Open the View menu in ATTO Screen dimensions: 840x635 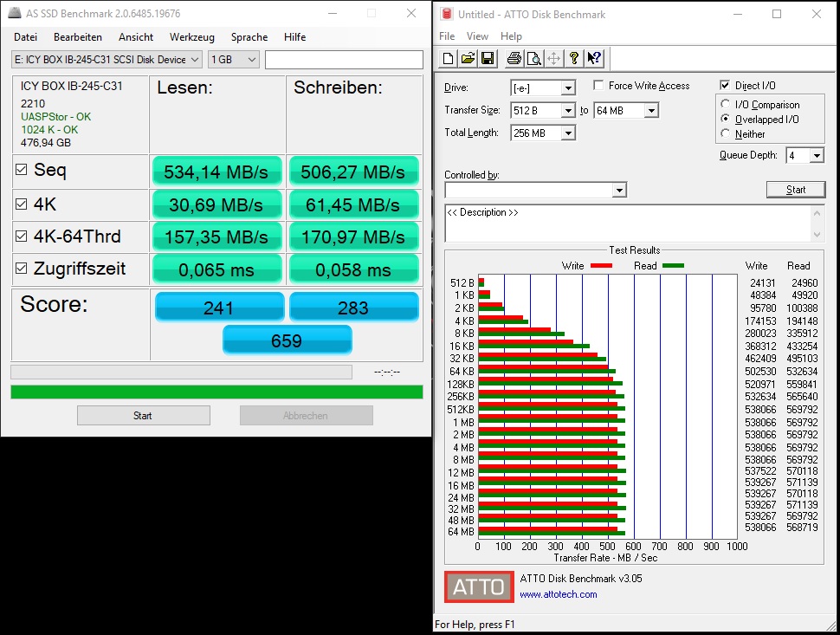(x=477, y=36)
